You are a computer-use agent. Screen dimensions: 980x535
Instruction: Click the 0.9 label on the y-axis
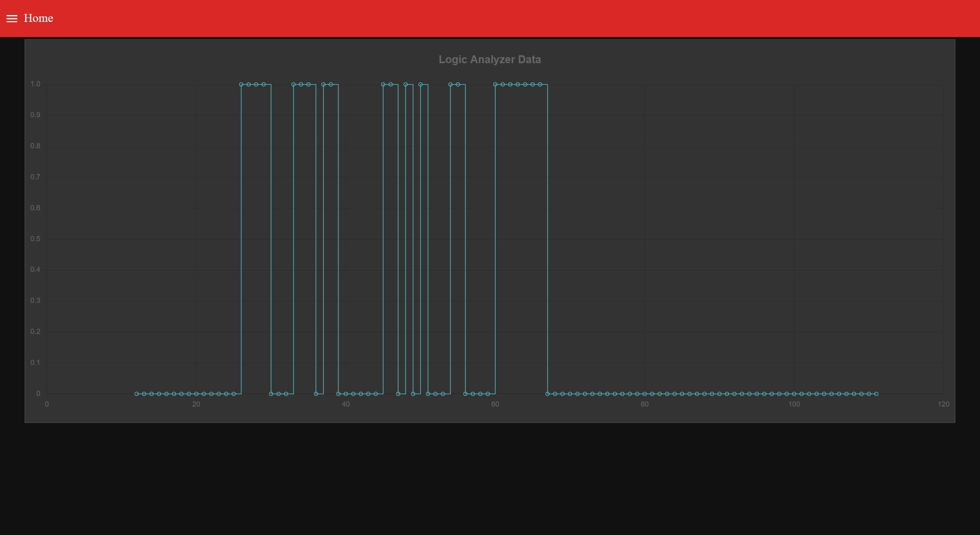35,114
